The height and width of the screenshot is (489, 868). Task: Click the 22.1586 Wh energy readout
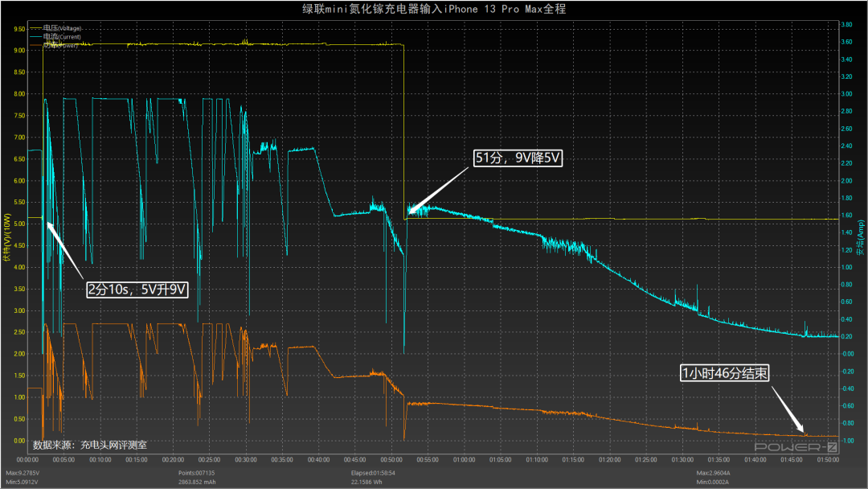click(366, 482)
